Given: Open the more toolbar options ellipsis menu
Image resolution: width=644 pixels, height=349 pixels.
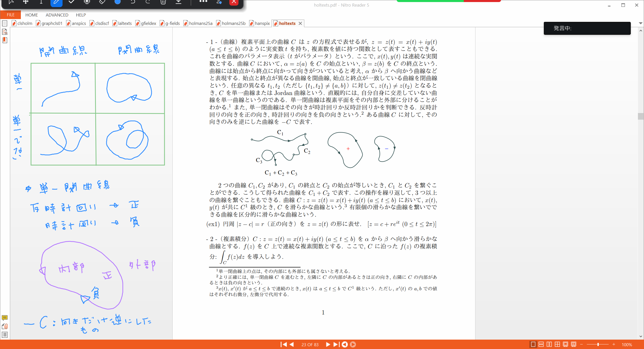Looking at the screenshot, I should tap(203, 3).
